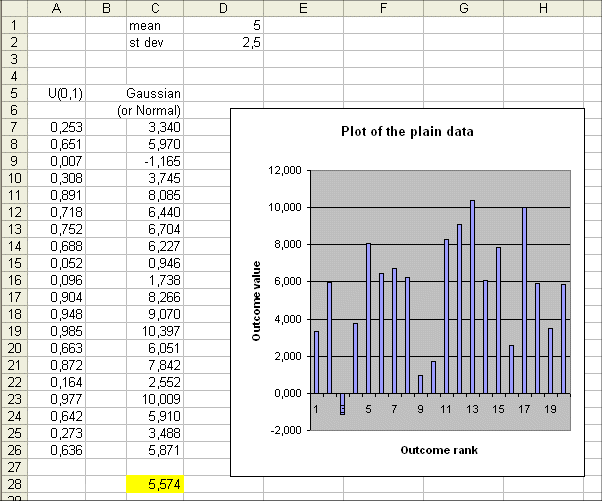Viewport: 602px width, 501px height.
Task: Click the tallest bar at rank 13
Action: tap(472, 297)
